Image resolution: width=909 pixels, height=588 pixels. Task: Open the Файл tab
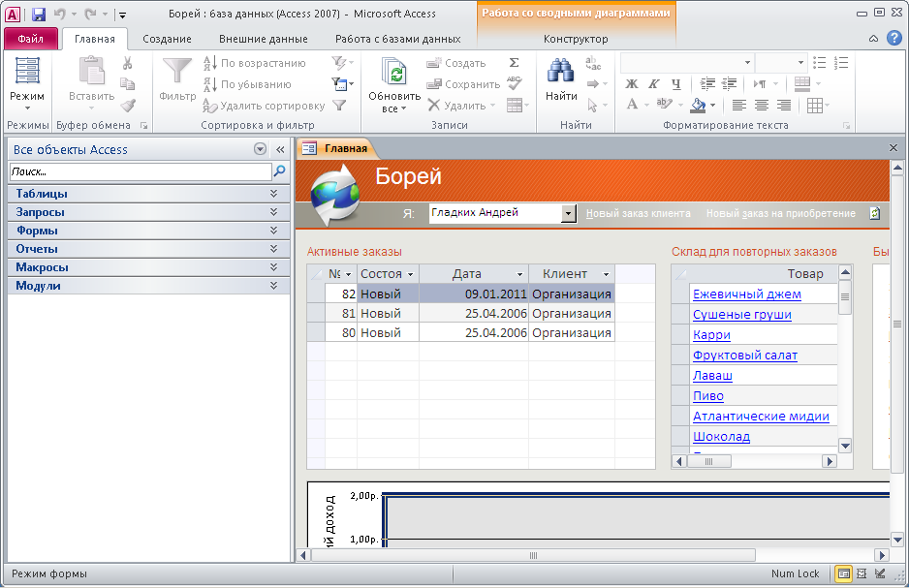pos(31,39)
